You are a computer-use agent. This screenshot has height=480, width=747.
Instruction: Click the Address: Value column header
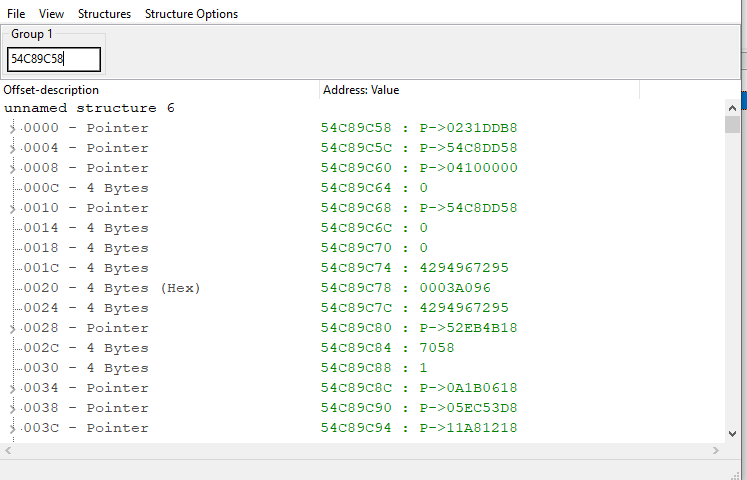coord(479,90)
